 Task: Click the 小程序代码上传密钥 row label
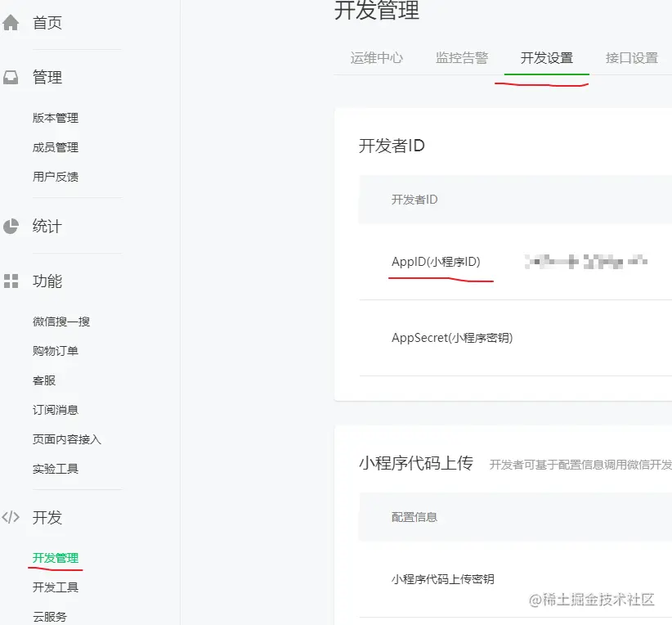tap(443, 579)
